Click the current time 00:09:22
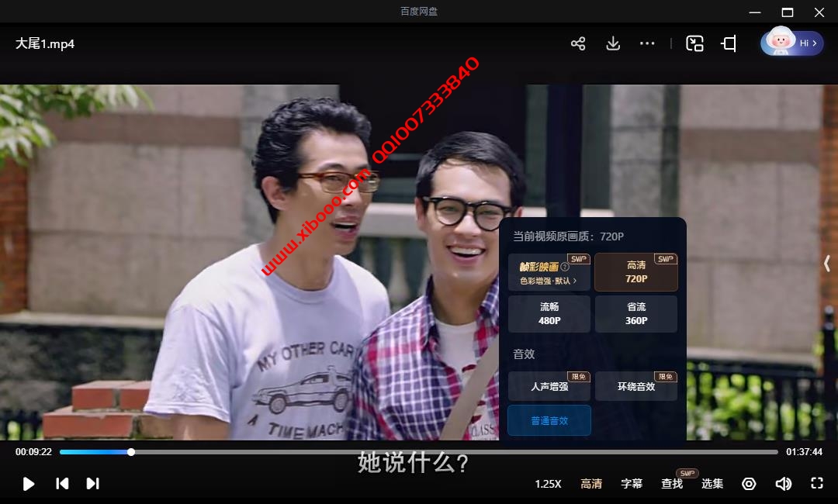The width and height of the screenshot is (838, 504). (33, 452)
